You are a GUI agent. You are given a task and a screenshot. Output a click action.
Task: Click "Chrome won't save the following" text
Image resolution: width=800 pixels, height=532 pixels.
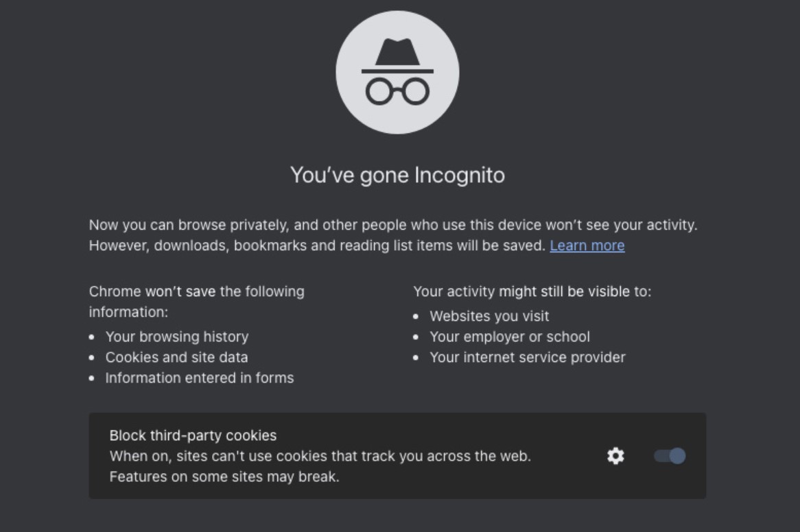pos(196,291)
